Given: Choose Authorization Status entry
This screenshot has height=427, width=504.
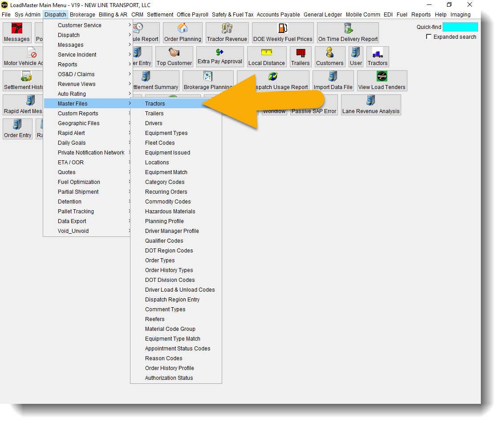Looking at the screenshot, I should 176,378.
